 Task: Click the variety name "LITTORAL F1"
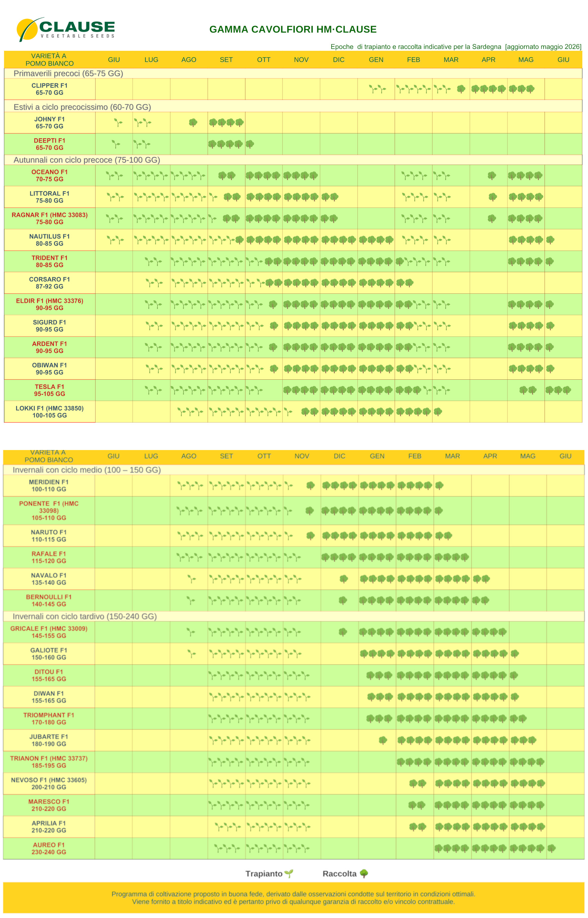(50, 193)
